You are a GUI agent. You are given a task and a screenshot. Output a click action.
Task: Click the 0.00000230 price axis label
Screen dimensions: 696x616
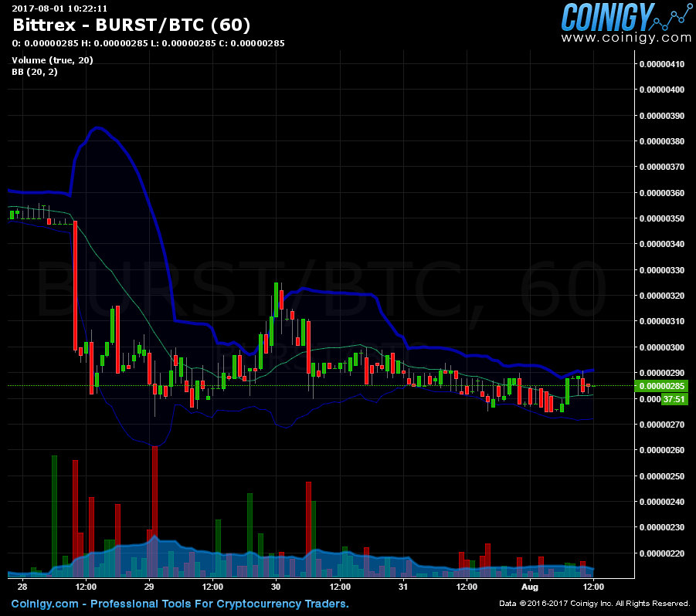coord(662,527)
